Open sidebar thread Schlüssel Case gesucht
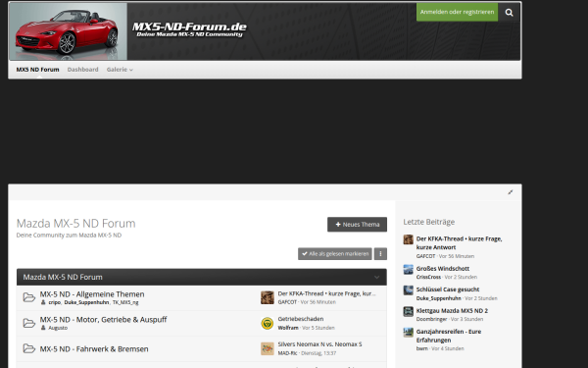Viewport: 588px width, 368px height. coord(448,289)
